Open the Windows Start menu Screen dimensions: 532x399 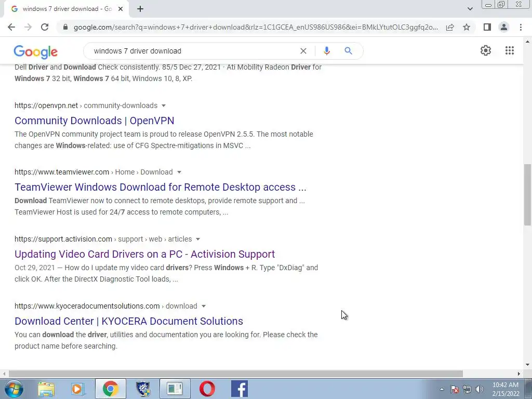14,389
